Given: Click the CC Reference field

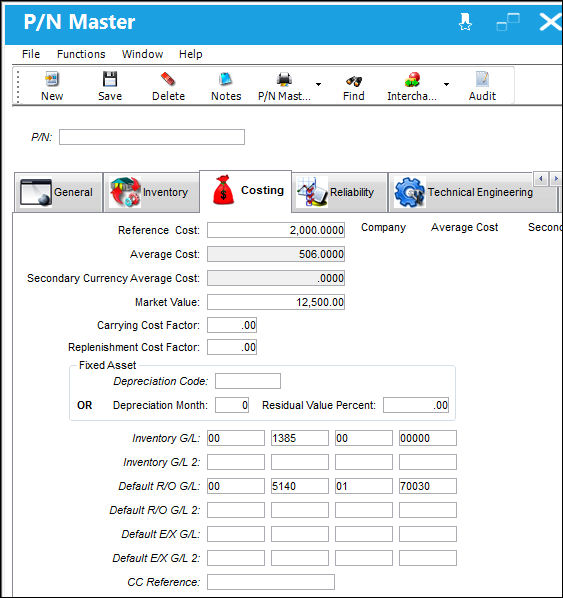Looking at the screenshot, I should [x=271, y=582].
